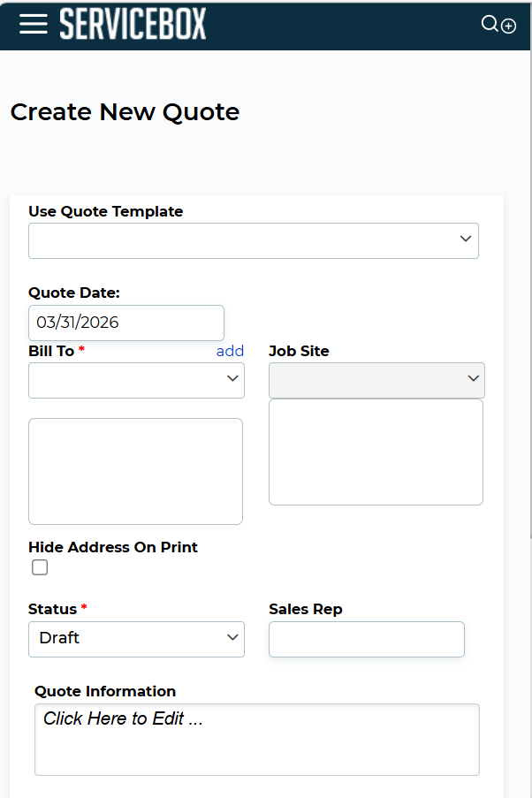Viewport: 532px width, 798px height.
Task: Click the Job Site address text area
Action: (x=376, y=452)
